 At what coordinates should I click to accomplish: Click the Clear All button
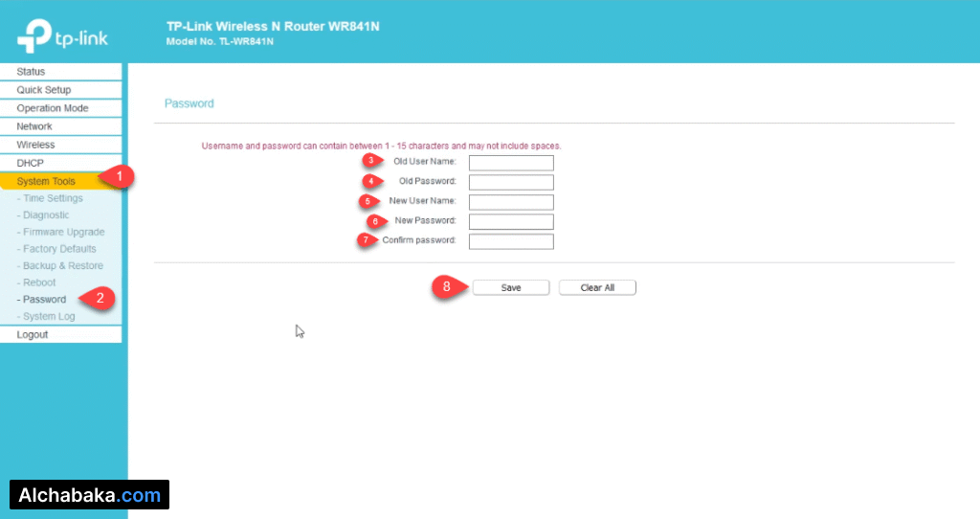coord(597,287)
